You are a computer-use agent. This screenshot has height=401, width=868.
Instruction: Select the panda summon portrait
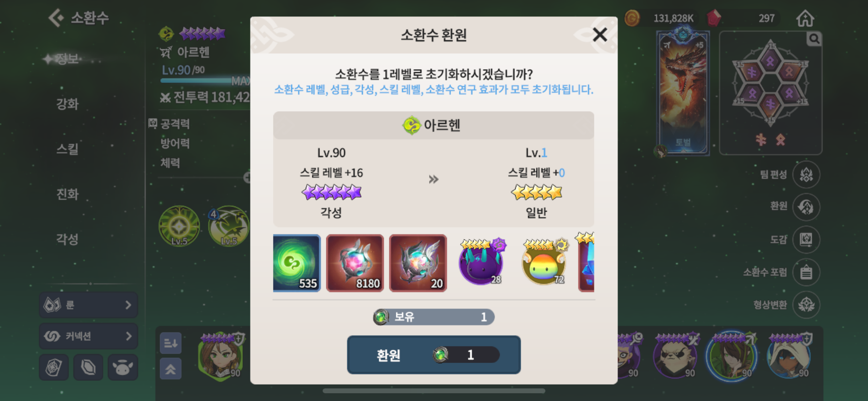coord(675,356)
